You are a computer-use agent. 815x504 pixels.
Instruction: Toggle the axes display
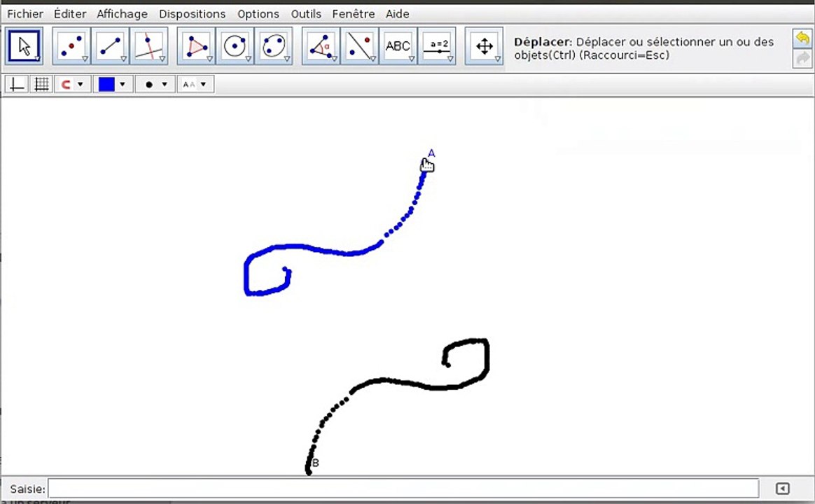point(17,84)
